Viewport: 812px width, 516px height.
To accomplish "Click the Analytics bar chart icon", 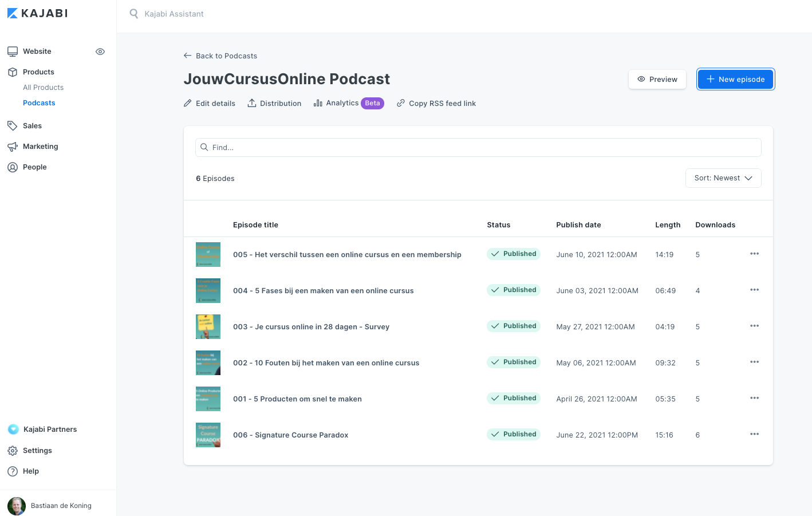I will (318, 103).
